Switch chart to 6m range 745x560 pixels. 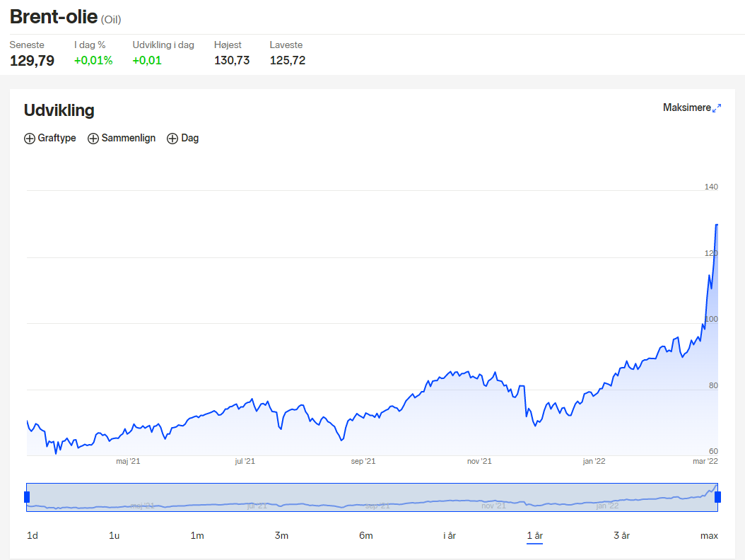366,536
